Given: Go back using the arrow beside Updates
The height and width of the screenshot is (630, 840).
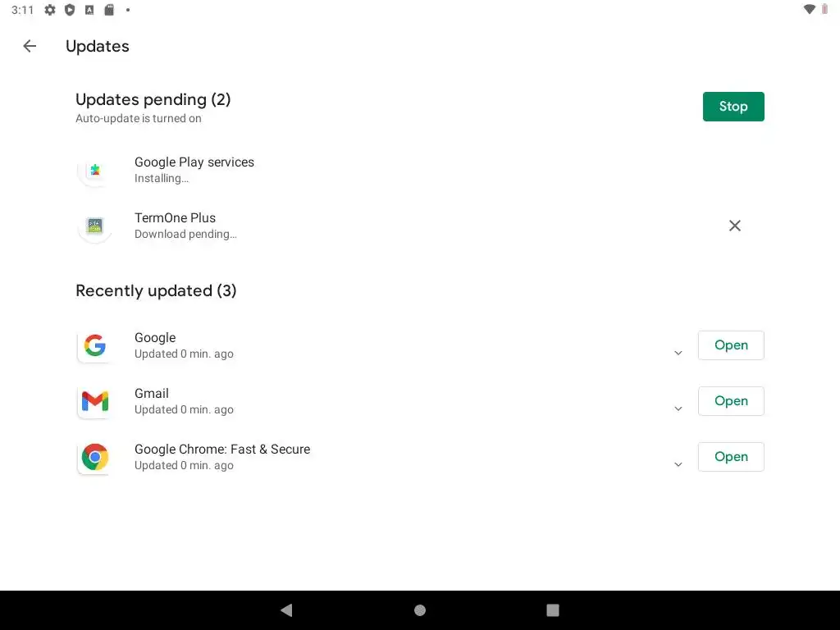Looking at the screenshot, I should (x=30, y=46).
